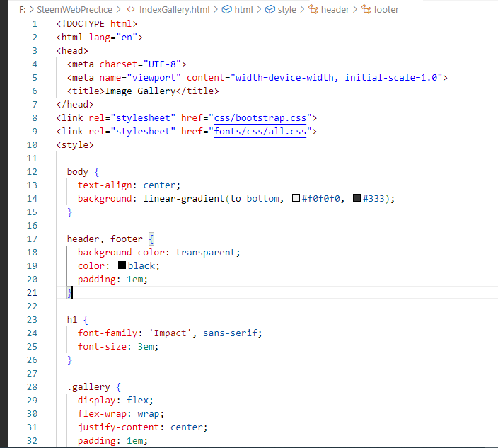The height and width of the screenshot is (448, 498).
Task: Click the cube icon before html breadcrumb
Action: 226,9
